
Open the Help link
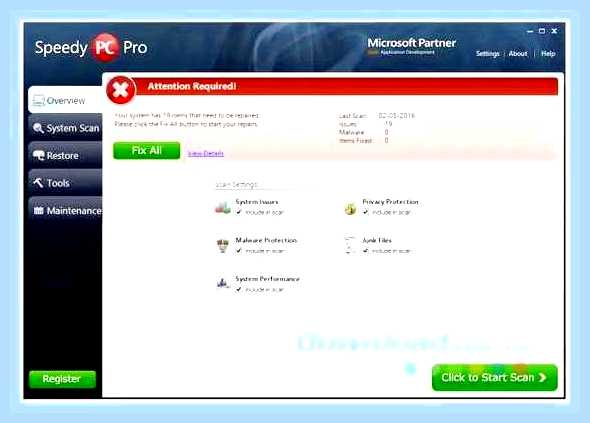click(x=548, y=53)
